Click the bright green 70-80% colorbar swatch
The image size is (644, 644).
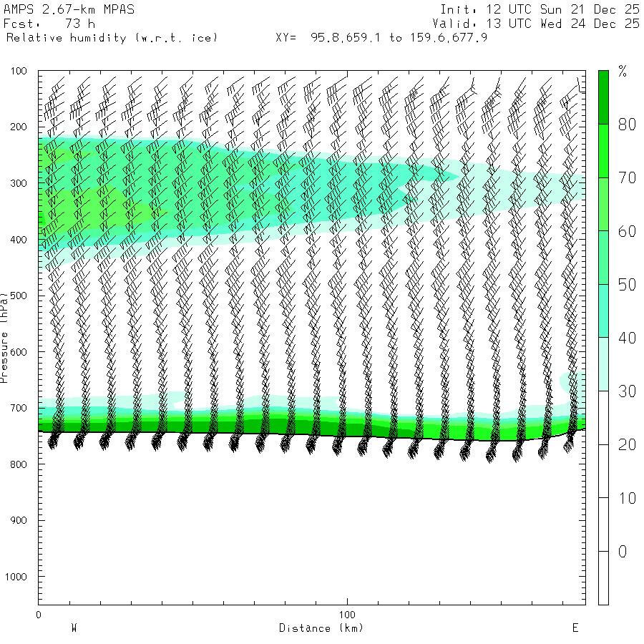coord(603,151)
